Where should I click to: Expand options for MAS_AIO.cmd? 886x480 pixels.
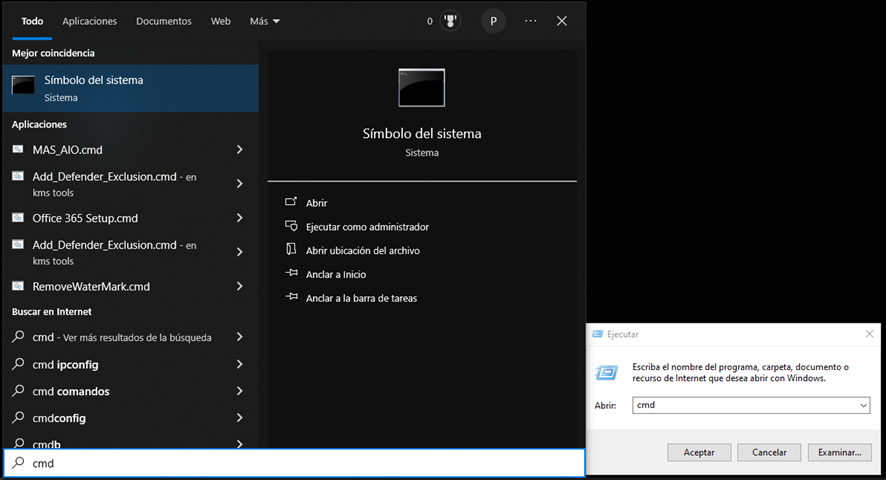(x=240, y=149)
